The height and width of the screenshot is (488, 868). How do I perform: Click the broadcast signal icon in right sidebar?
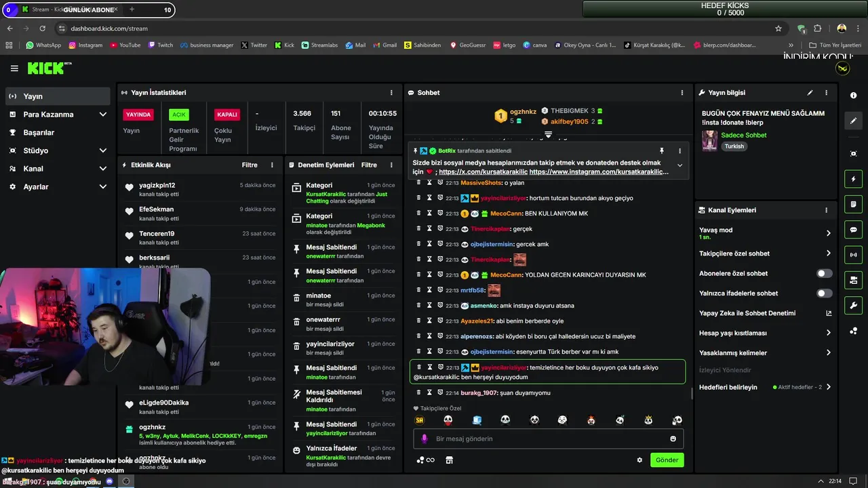click(x=853, y=255)
